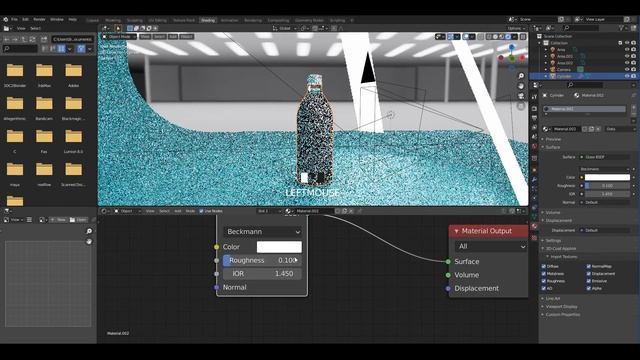The image size is (640, 360).
Task: Open file browser filter settings dropdown
Action: 90,49
